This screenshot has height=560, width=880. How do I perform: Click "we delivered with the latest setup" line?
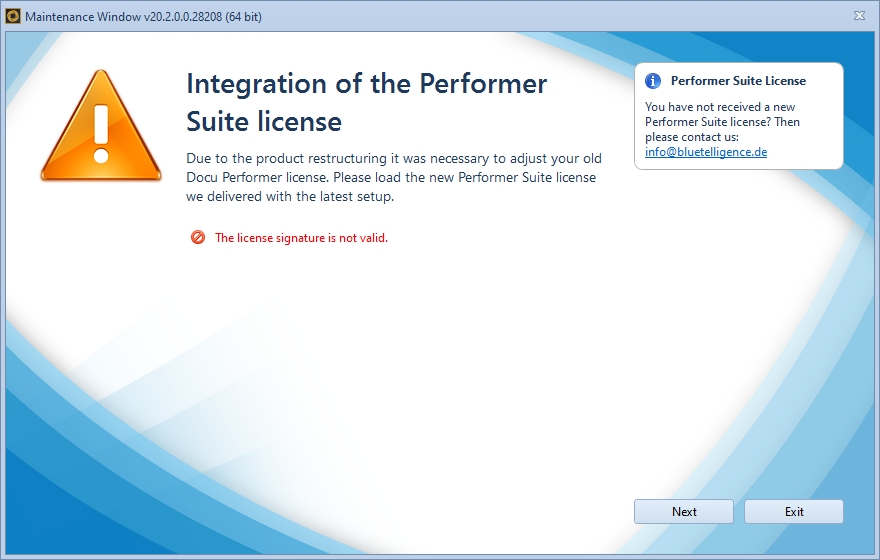click(x=290, y=197)
